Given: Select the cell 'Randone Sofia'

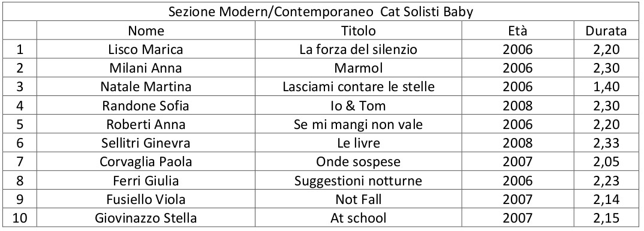Looking at the screenshot, I should click(146, 106).
